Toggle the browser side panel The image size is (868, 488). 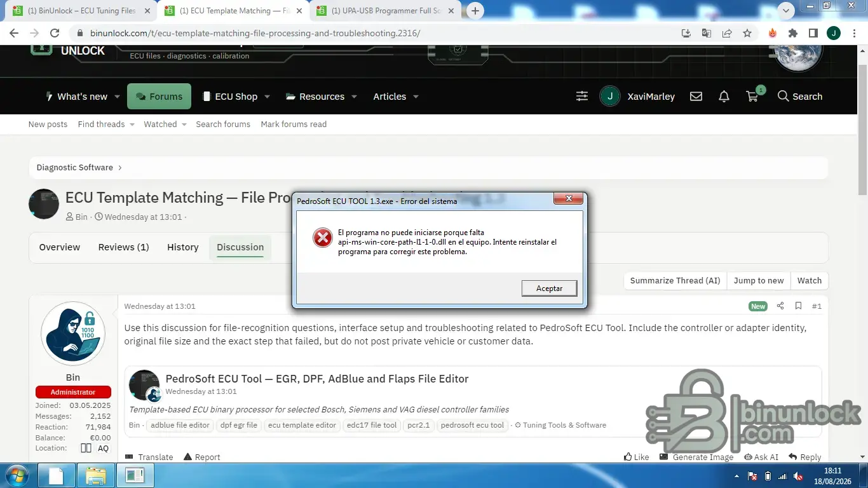click(813, 33)
